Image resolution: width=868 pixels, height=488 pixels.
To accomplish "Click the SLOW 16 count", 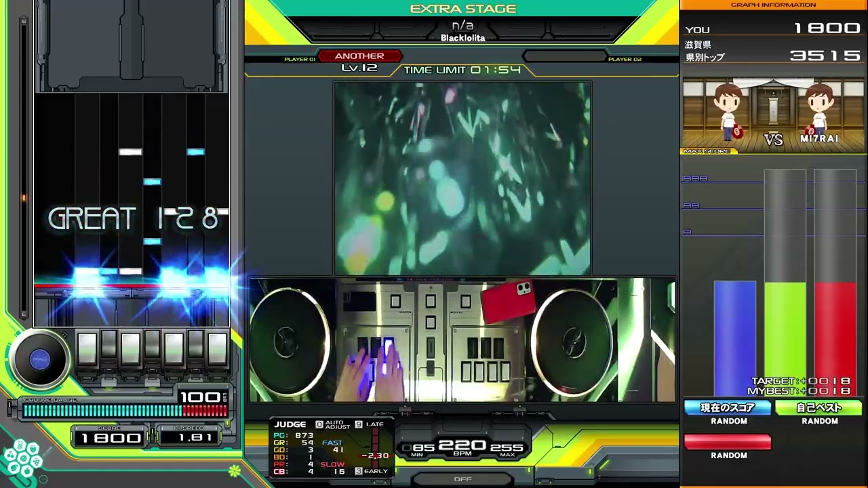I will tap(334, 468).
